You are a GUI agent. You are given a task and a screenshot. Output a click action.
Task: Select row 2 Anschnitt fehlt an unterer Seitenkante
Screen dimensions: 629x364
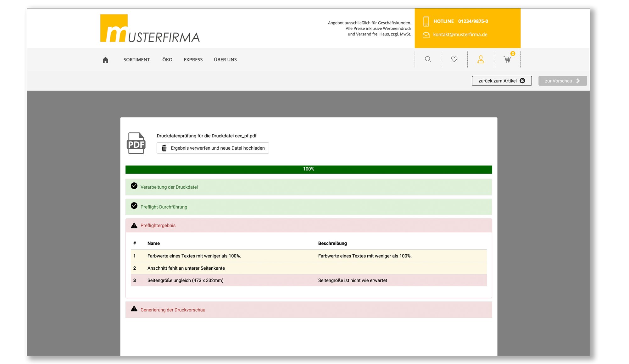coord(186,268)
